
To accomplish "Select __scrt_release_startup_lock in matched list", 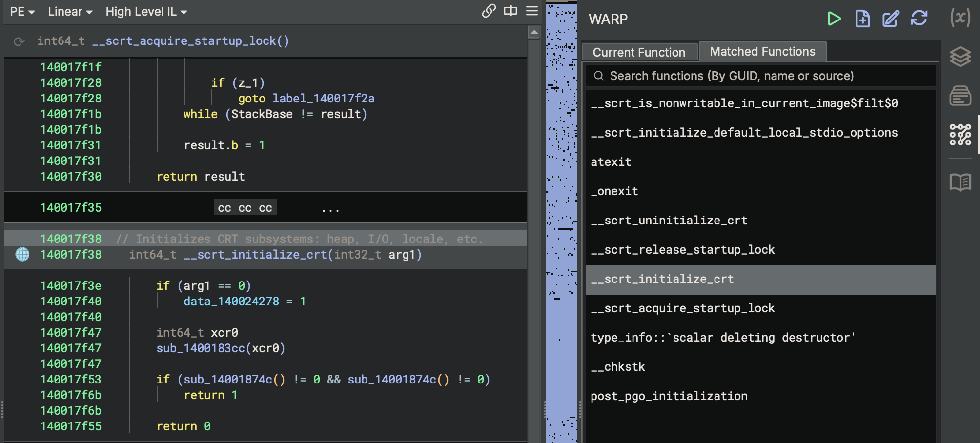I will pyautogui.click(x=682, y=250).
